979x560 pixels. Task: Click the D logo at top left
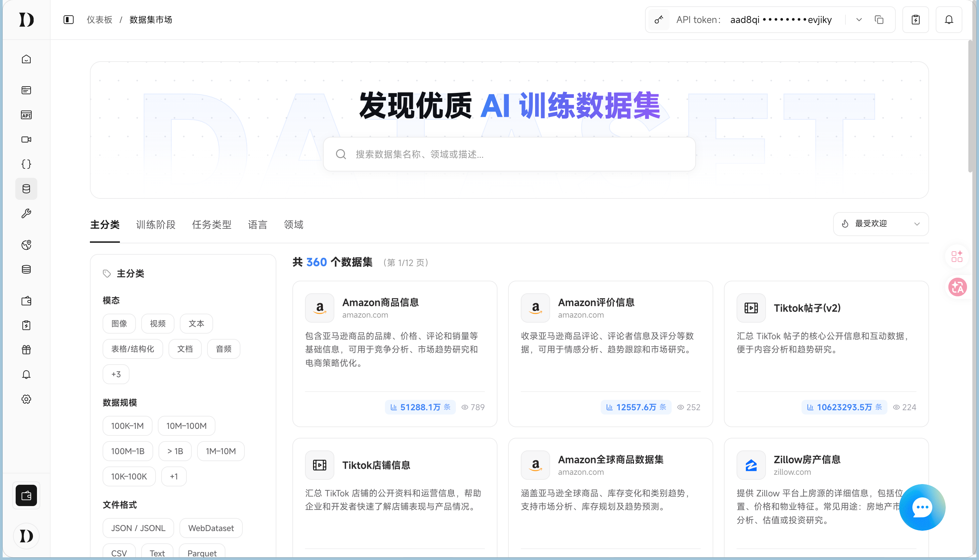tap(26, 20)
